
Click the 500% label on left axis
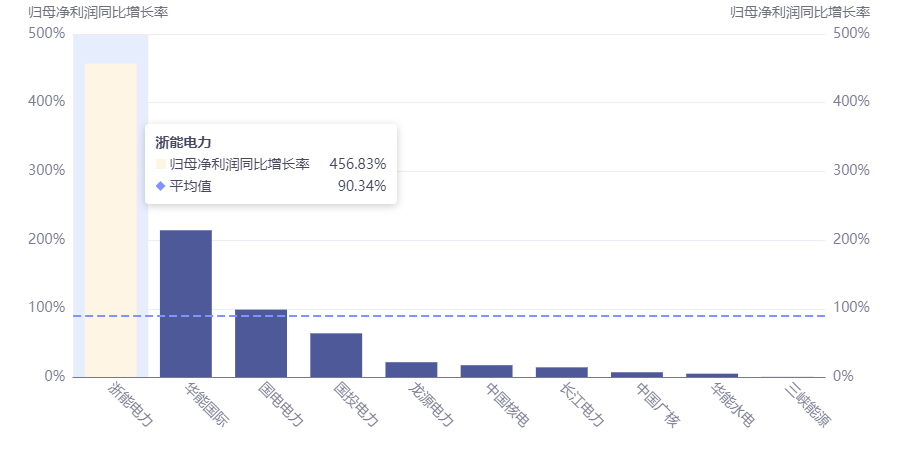46,33
